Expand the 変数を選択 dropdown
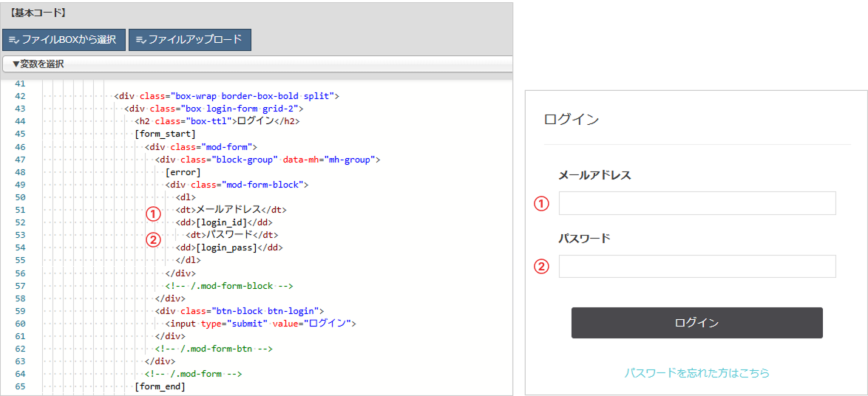Image resolution: width=868 pixels, height=396 pixels. coord(38,64)
